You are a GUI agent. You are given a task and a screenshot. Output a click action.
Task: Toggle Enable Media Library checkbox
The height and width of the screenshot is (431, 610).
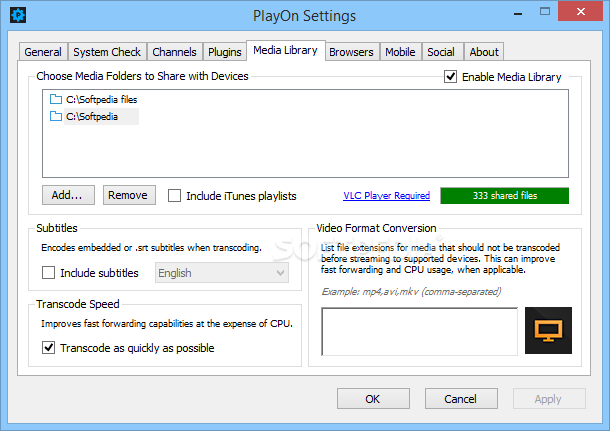tap(450, 76)
